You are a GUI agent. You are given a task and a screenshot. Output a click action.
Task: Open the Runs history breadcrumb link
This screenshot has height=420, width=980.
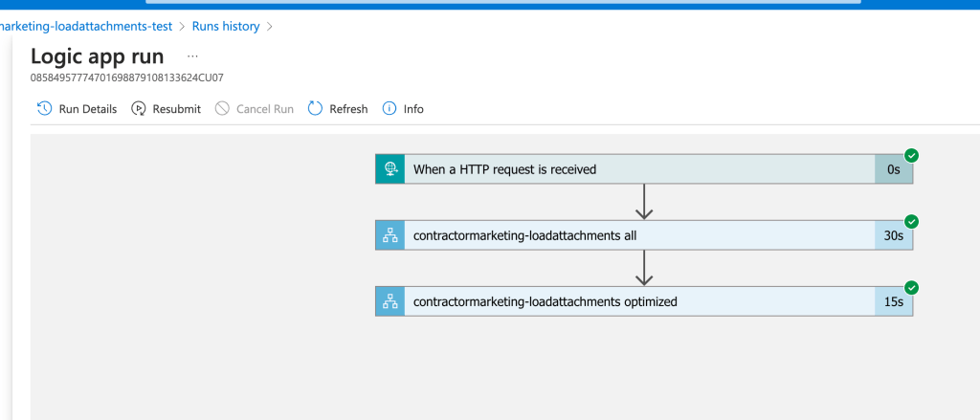(x=226, y=26)
